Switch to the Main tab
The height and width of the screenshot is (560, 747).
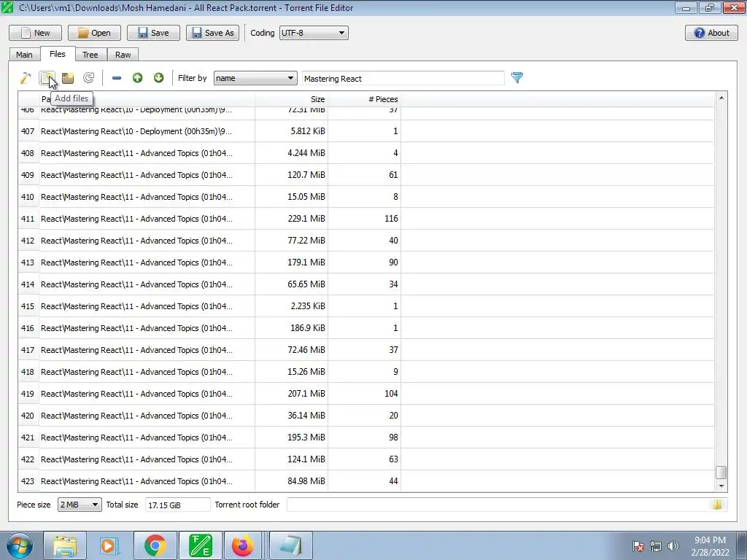click(x=24, y=55)
